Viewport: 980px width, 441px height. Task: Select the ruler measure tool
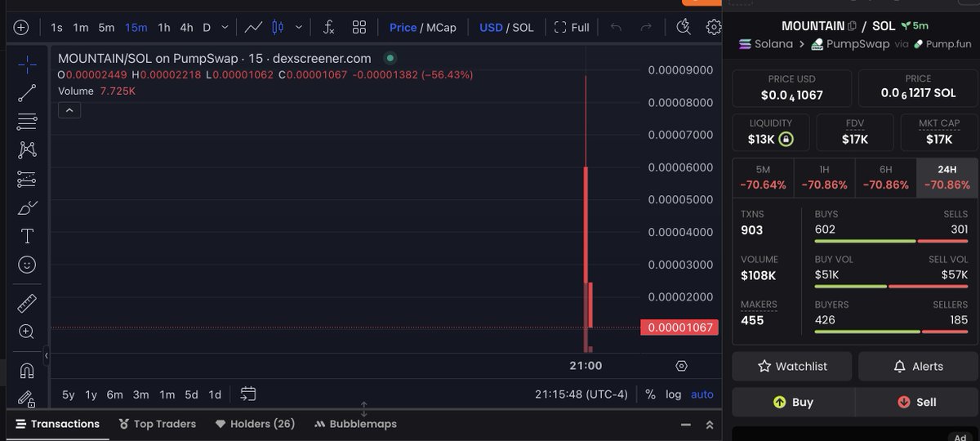[27, 303]
